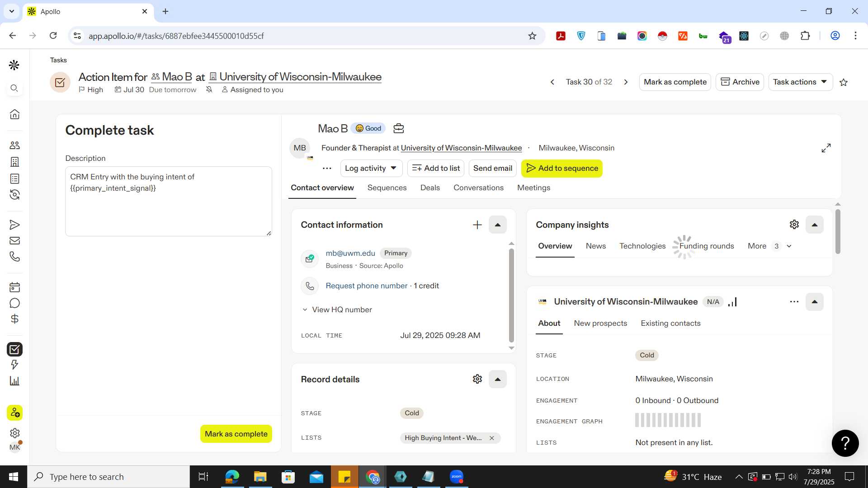The height and width of the screenshot is (488, 868).
Task: Click the engagement graph bars
Action: pos(668,420)
